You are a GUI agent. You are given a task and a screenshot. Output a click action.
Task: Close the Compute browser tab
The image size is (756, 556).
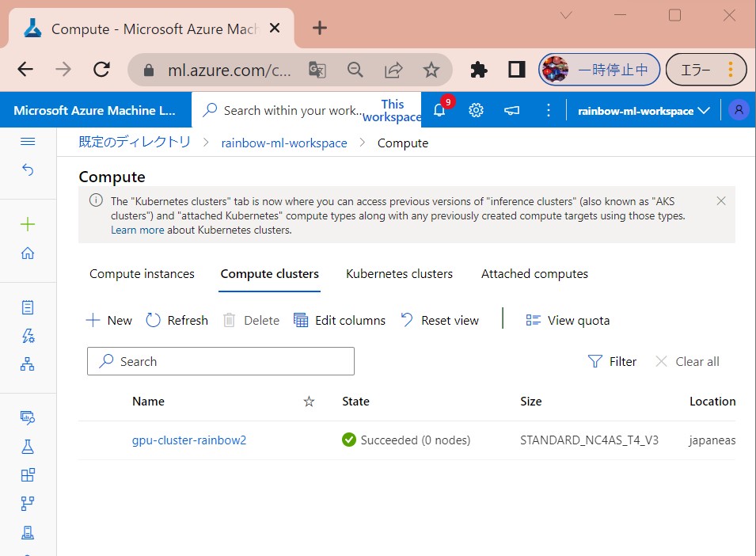275,28
